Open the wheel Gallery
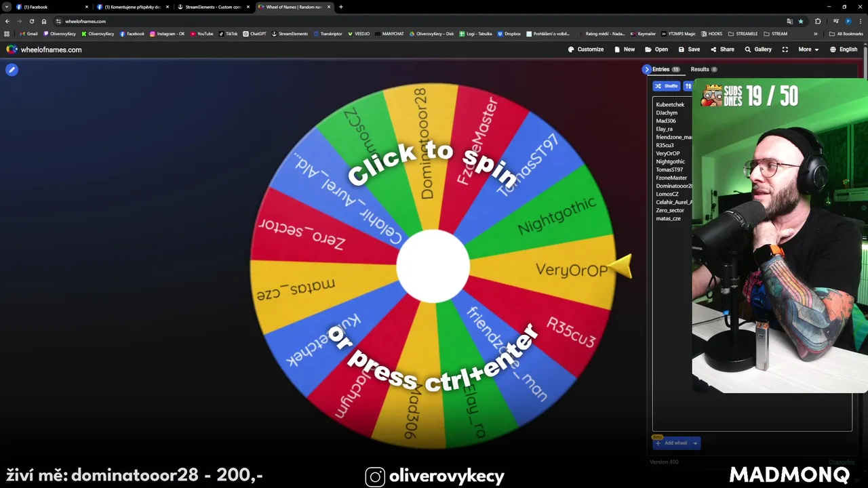This screenshot has width=868, height=488. [758, 49]
